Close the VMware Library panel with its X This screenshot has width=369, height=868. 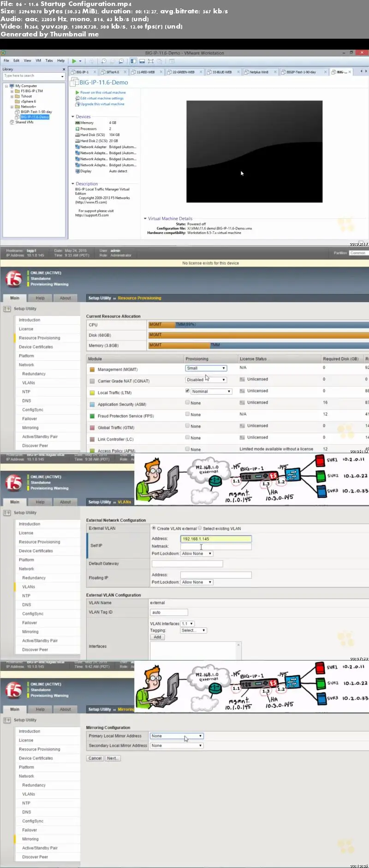(64, 70)
